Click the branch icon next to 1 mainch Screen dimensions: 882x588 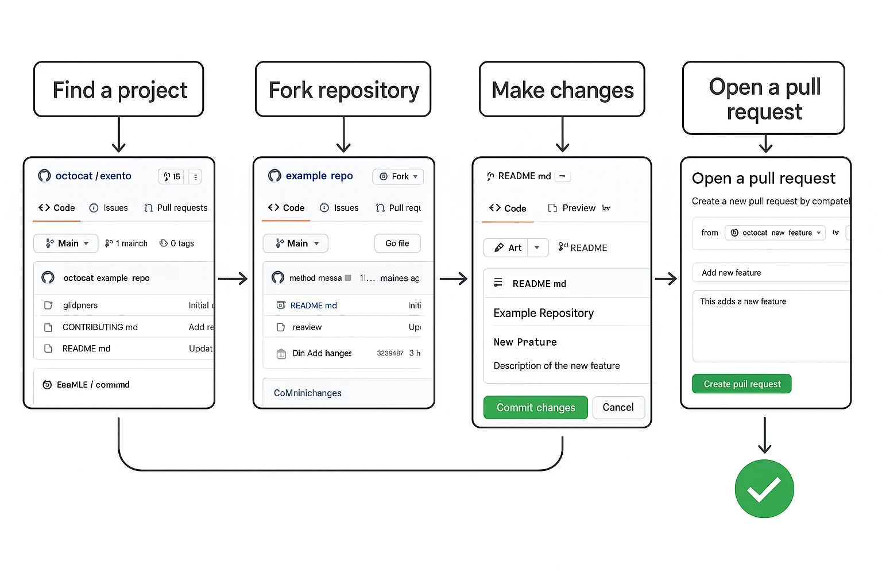(x=109, y=243)
